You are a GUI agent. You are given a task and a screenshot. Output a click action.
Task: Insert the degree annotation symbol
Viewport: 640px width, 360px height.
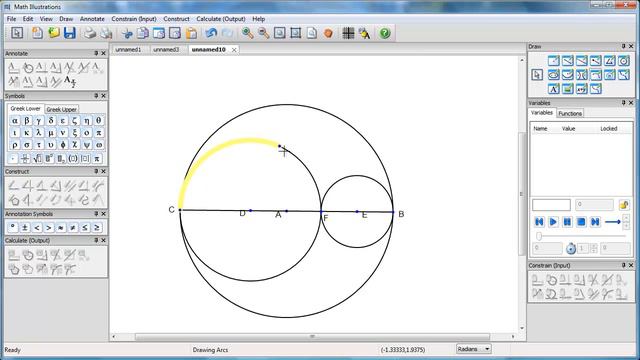[13, 227]
